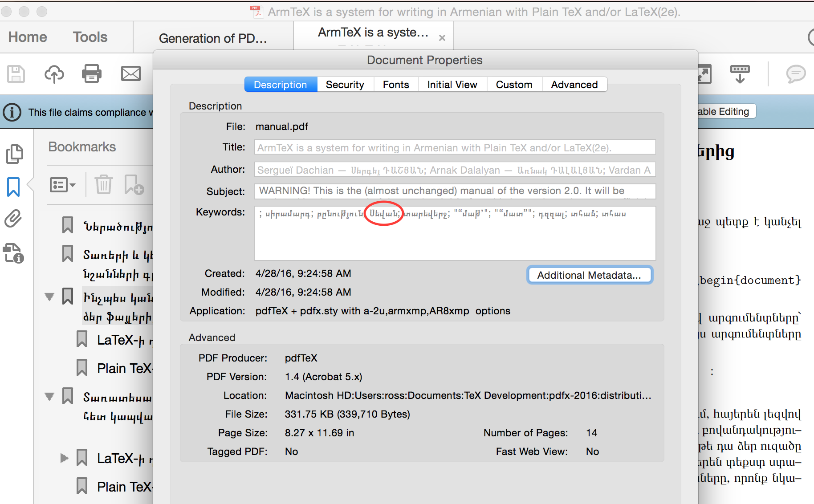Click the new bookmark icon
Image resolution: width=814 pixels, height=504 pixels.
coord(134,184)
